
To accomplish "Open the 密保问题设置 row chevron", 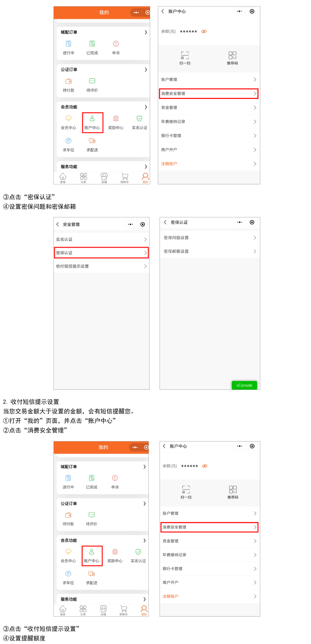I will click(x=255, y=238).
